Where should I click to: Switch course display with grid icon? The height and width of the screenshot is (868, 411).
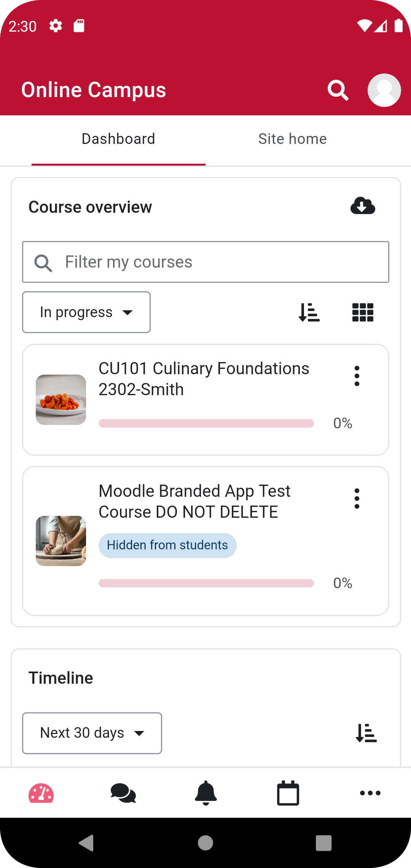click(363, 312)
